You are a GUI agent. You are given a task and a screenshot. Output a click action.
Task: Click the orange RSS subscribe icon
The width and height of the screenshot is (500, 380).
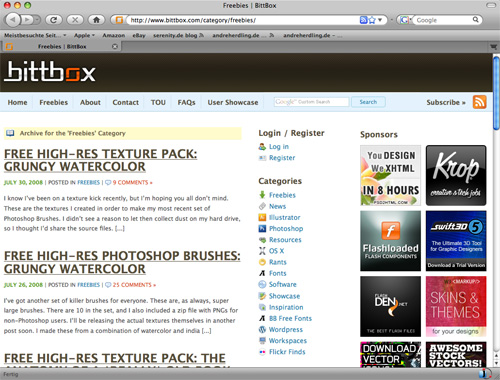[x=480, y=102]
